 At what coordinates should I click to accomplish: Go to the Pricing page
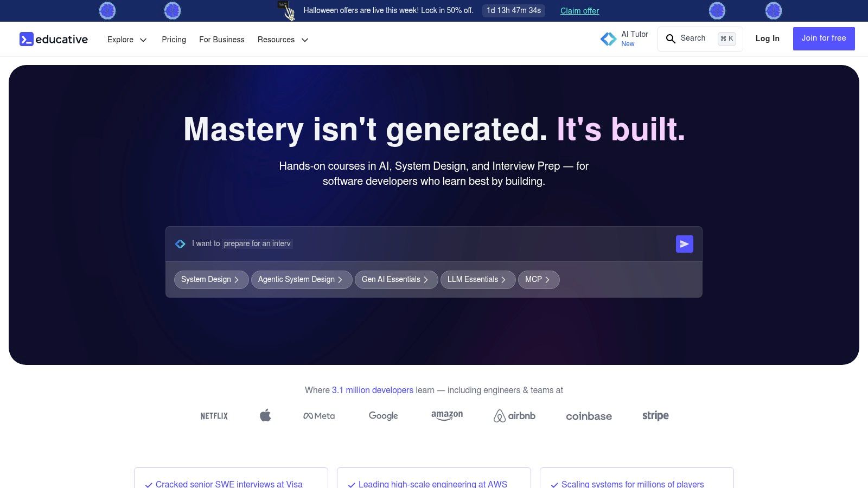pyautogui.click(x=174, y=40)
